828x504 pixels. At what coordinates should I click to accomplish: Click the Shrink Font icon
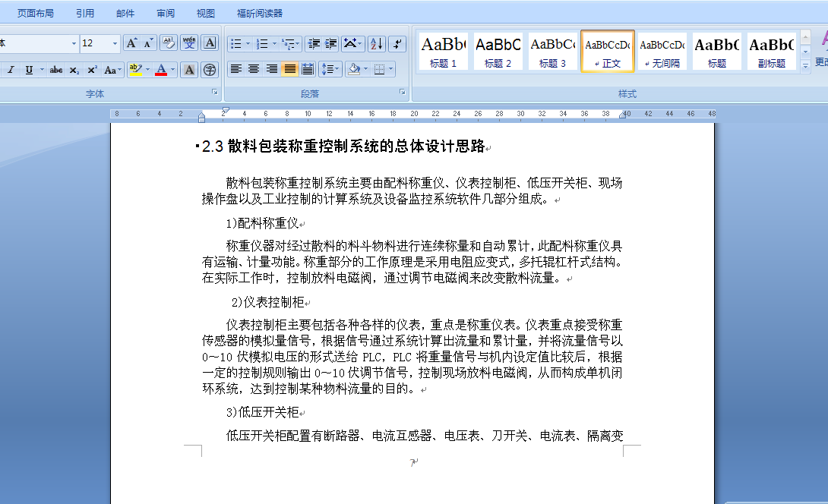point(148,43)
